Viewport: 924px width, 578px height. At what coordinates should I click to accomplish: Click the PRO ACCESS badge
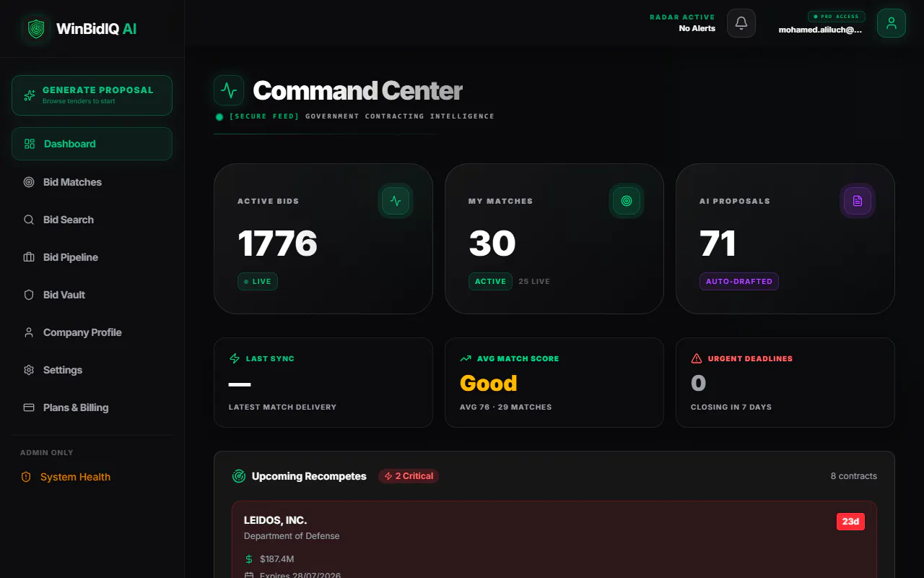pyautogui.click(x=836, y=16)
